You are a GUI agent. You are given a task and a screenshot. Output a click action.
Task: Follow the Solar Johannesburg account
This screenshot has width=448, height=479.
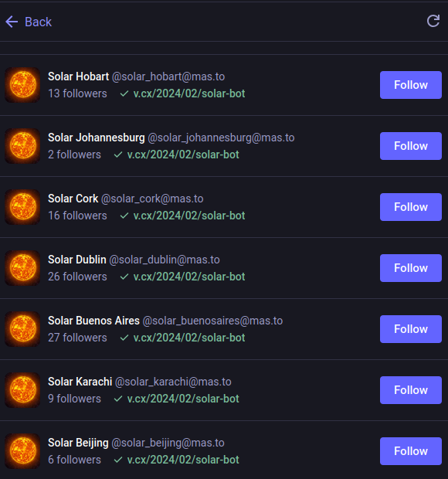(x=411, y=146)
